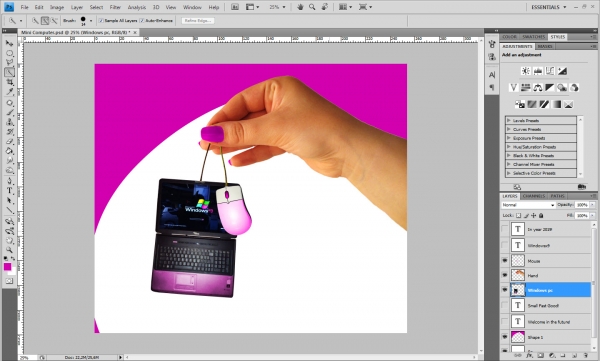600x361 pixels.
Task: Click the Refine Edge button
Action: pyautogui.click(x=197, y=21)
